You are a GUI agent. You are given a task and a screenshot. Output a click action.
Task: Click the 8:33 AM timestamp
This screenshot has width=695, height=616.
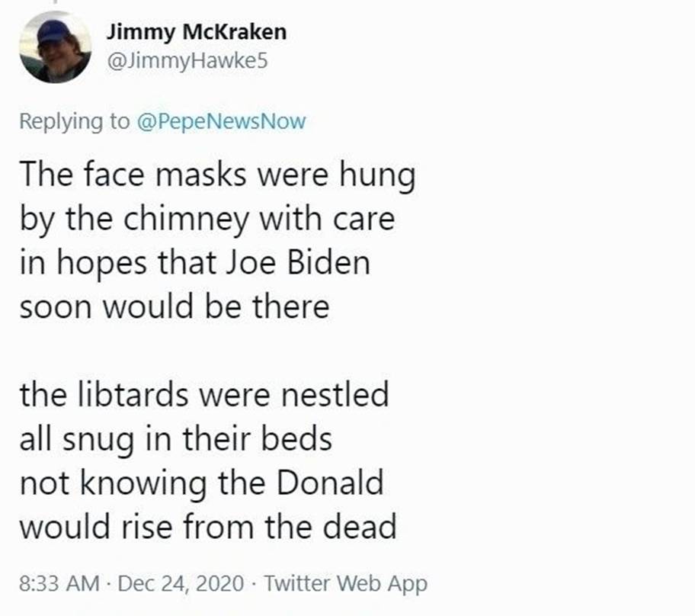click(x=59, y=584)
